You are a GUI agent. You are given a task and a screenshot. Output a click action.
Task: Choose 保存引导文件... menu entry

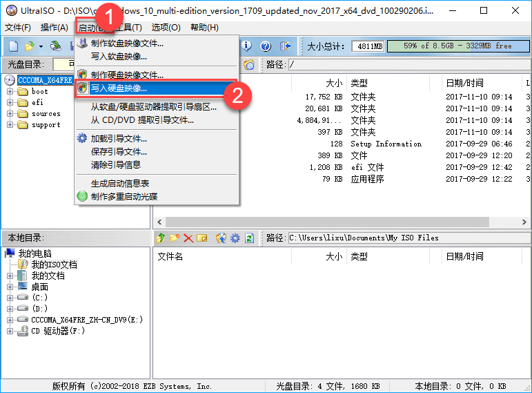[157, 151]
